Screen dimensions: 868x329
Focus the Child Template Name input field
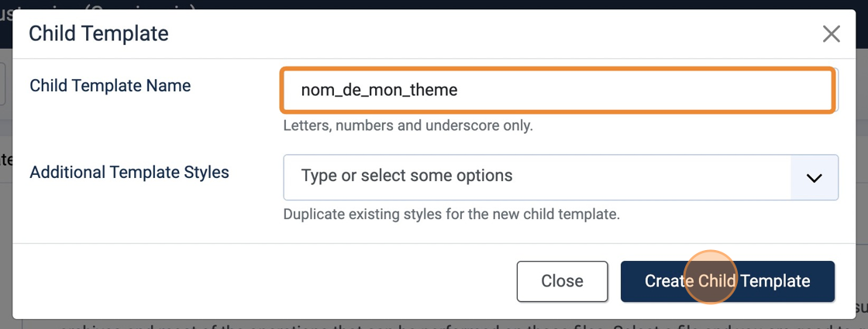coord(557,91)
